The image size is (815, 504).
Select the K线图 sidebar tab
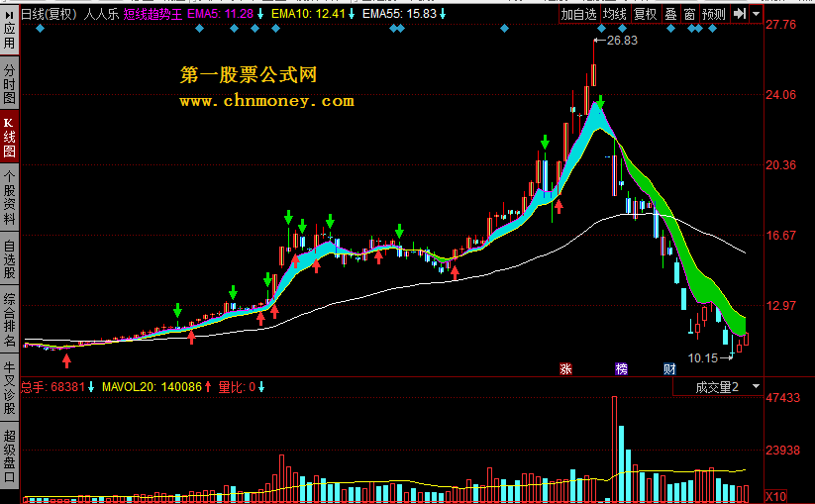pos(9,138)
